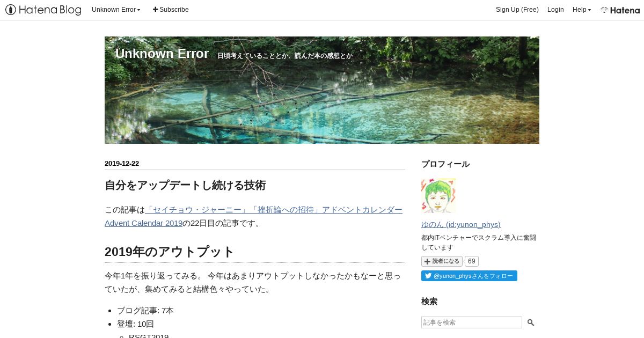Screen dimensions: 644x338
Task: Focus the 記事を検索 search field
Action: [x=471, y=322]
